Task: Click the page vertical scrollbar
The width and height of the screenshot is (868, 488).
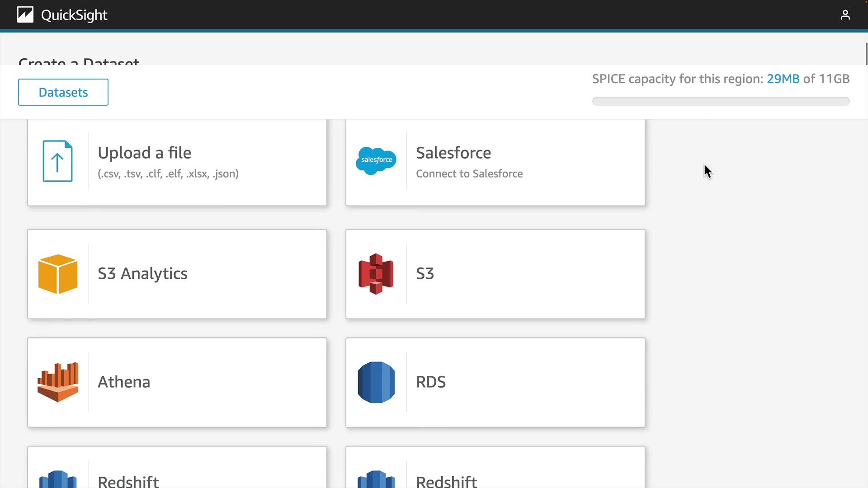Action: pos(866,54)
